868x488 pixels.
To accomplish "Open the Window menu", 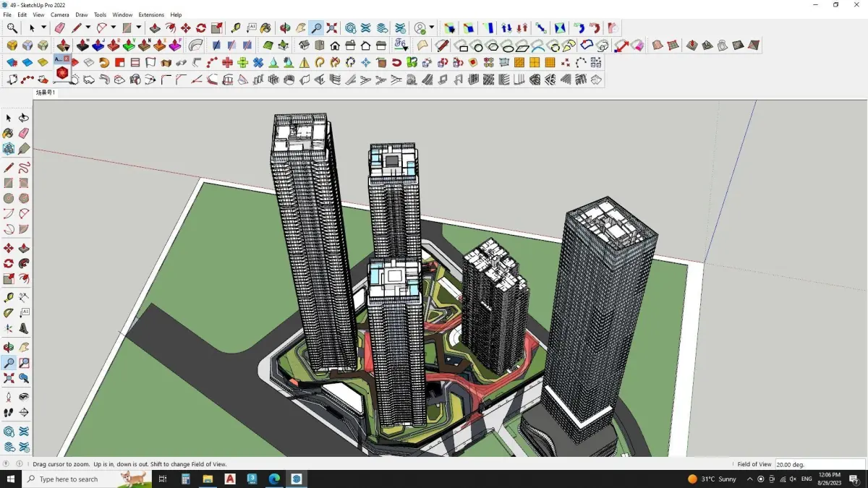I will pyautogui.click(x=122, y=14).
